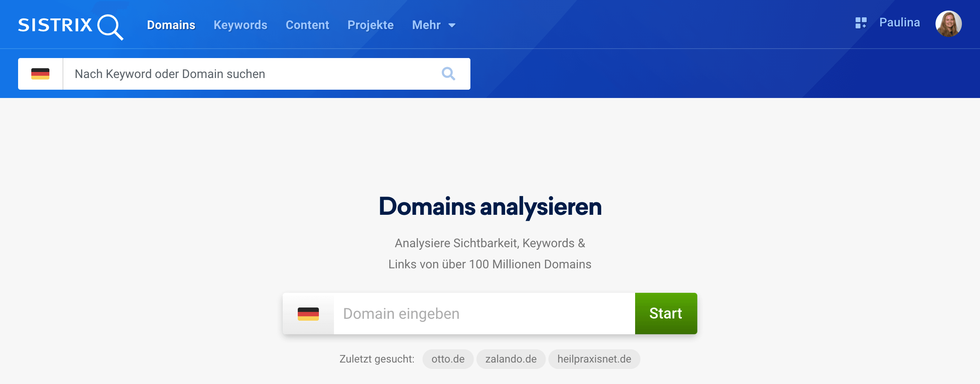
Task: Select recent search zalando.de
Action: (x=511, y=359)
